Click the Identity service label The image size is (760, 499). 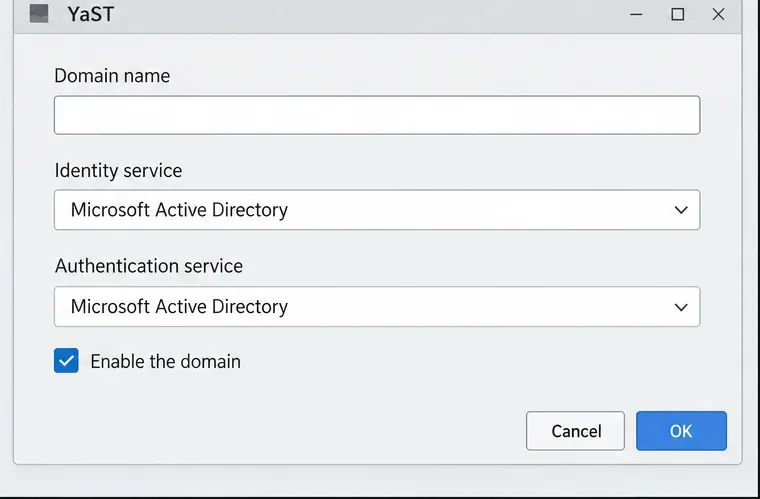click(x=118, y=171)
